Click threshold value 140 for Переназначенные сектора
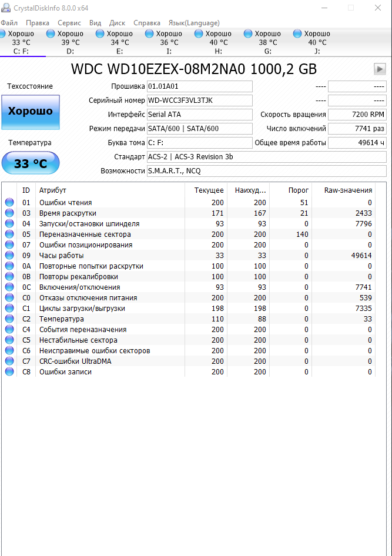 (x=302, y=235)
